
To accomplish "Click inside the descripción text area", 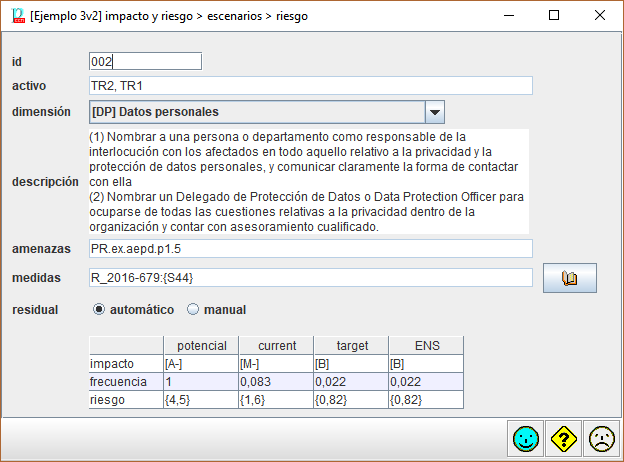I will 310,181.
